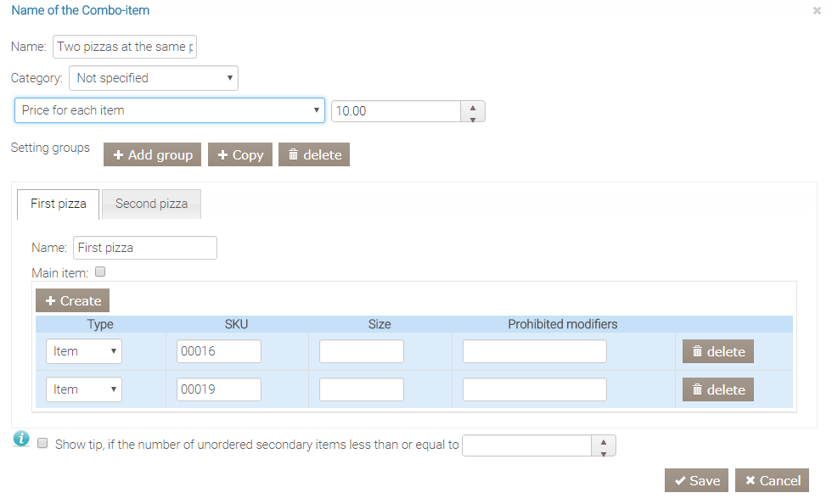Increase the price value with the up arrow
Image resolution: width=832 pixels, height=504 pixels.
473,106
